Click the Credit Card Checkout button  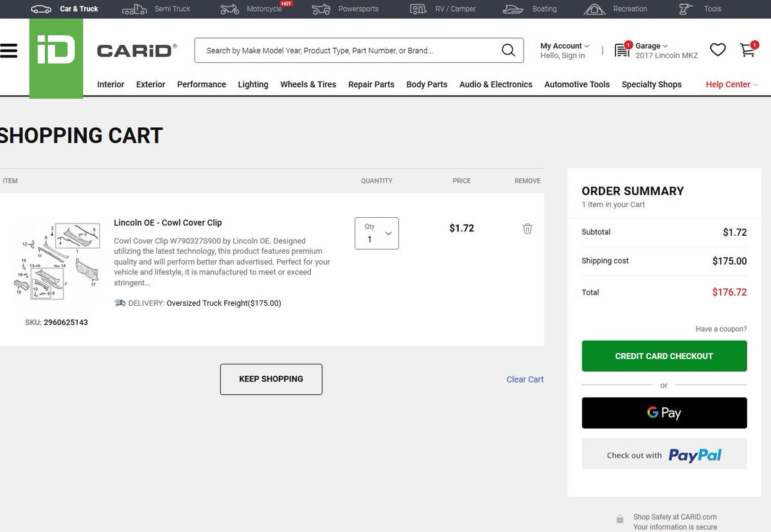click(x=664, y=356)
